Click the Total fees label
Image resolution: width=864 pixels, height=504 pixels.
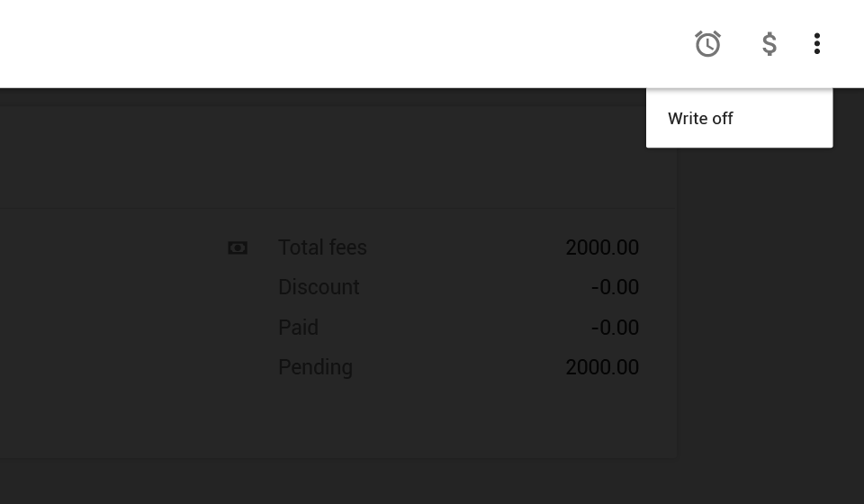pyautogui.click(x=322, y=247)
